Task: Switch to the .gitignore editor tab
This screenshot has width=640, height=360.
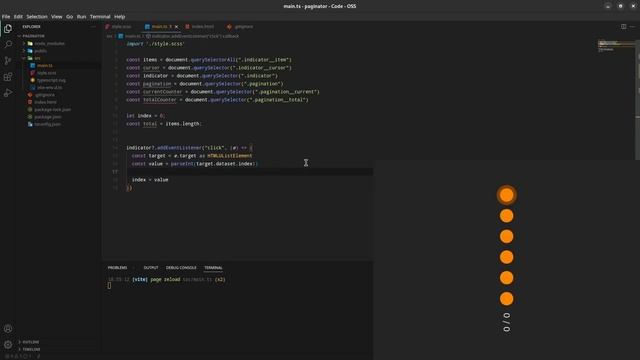Action: click(x=243, y=27)
